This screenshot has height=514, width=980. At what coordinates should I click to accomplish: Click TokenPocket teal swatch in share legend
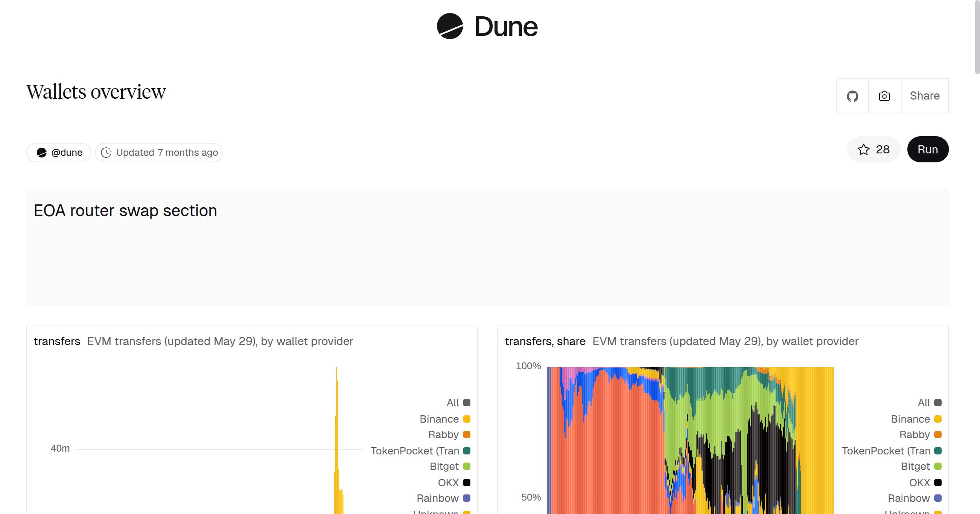click(x=938, y=451)
